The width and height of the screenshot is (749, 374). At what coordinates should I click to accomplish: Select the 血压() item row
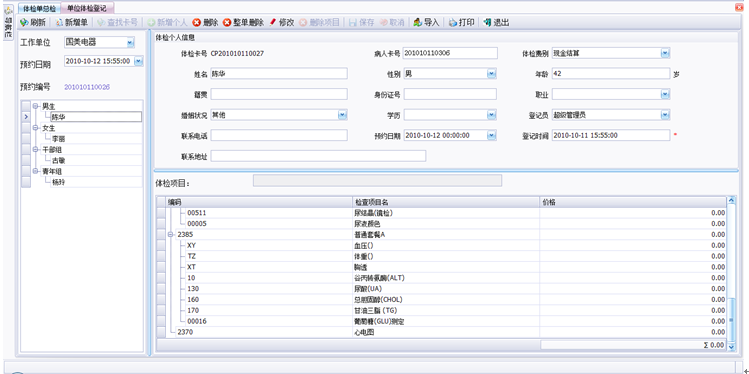(442, 246)
